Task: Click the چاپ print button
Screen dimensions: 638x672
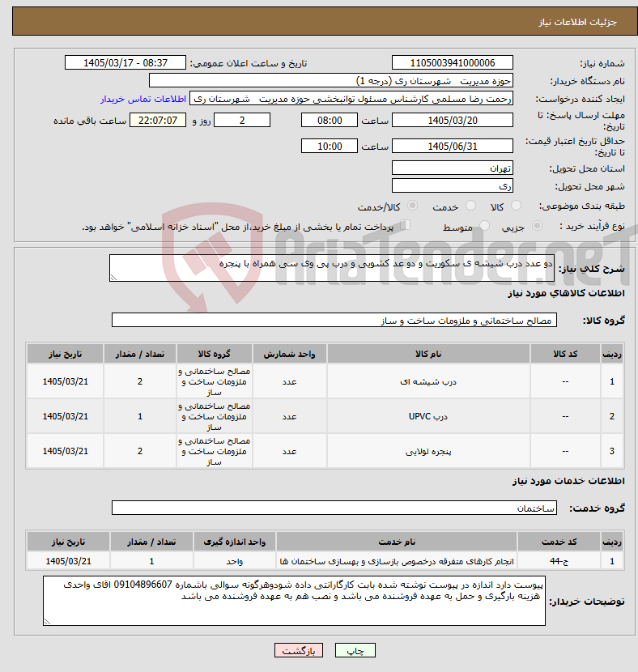Action: pyautogui.click(x=355, y=651)
